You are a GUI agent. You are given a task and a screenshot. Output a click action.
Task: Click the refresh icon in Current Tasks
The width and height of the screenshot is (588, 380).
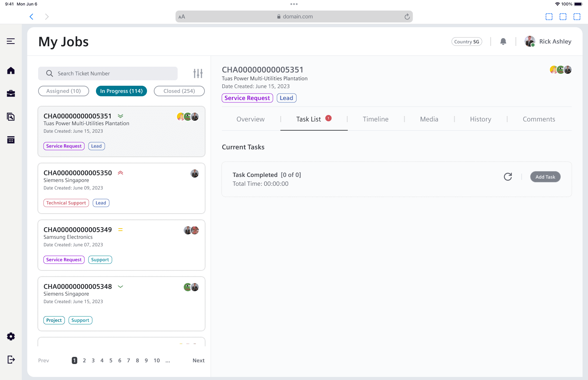pos(508,177)
